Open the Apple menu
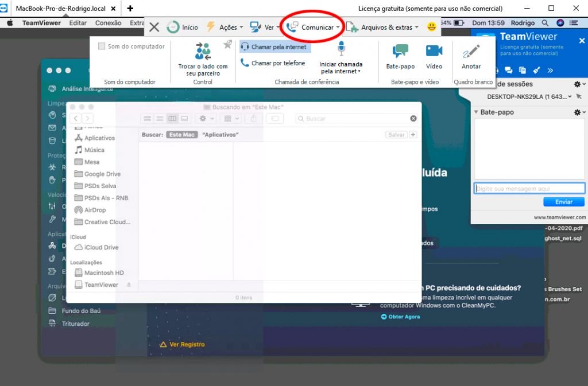Image resolution: width=588 pixels, height=386 pixels. (10, 23)
